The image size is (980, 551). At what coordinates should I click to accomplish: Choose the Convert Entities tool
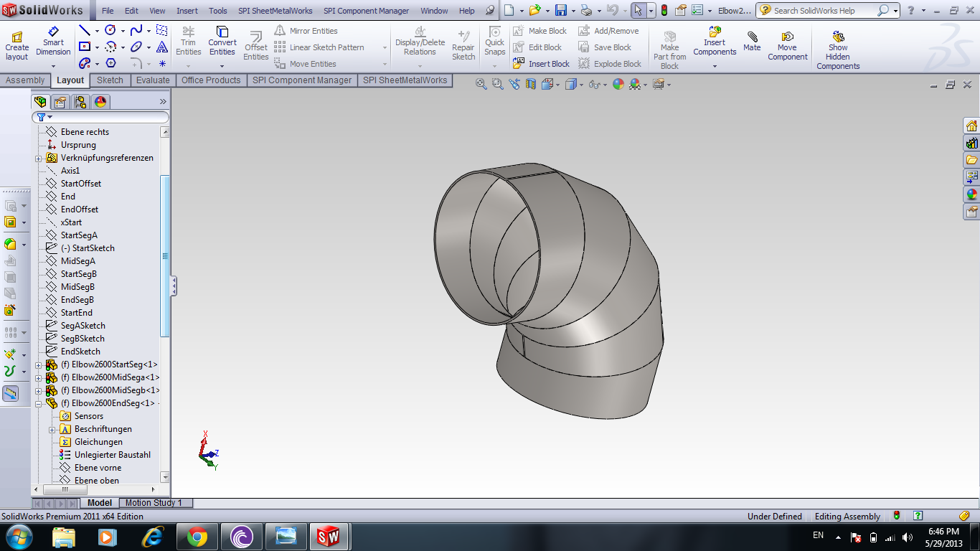tap(222, 43)
